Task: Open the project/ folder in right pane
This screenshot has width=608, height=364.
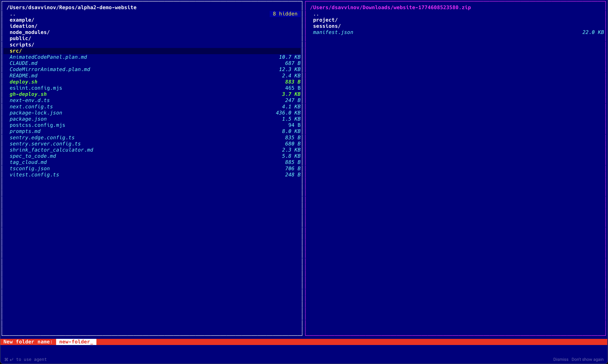Action: pos(325,20)
